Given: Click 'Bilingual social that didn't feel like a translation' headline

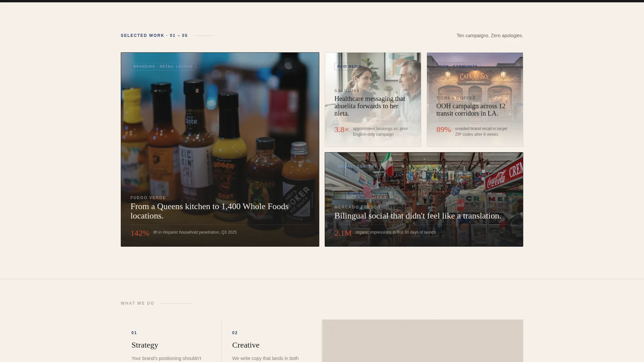Looking at the screenshot, I should coord(418,216).
